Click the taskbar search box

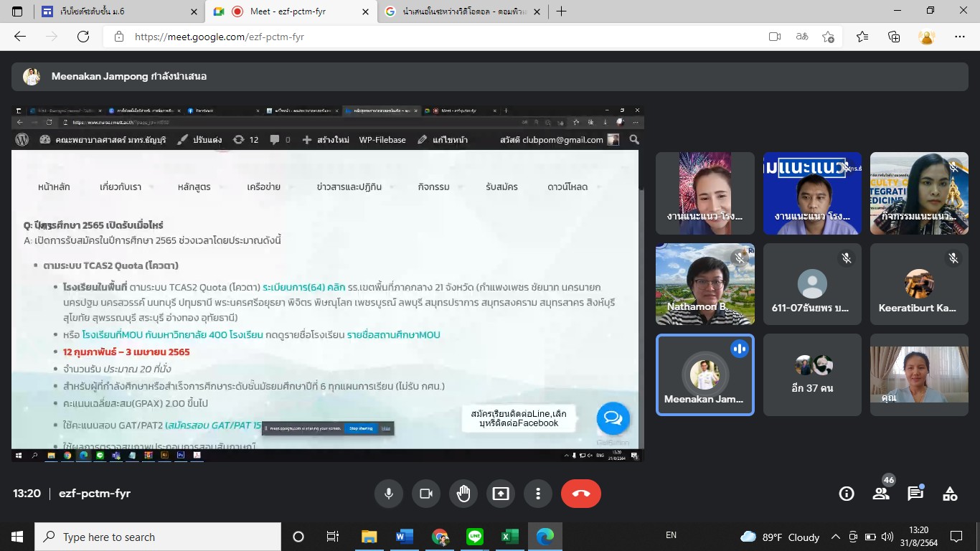point(157,537)
